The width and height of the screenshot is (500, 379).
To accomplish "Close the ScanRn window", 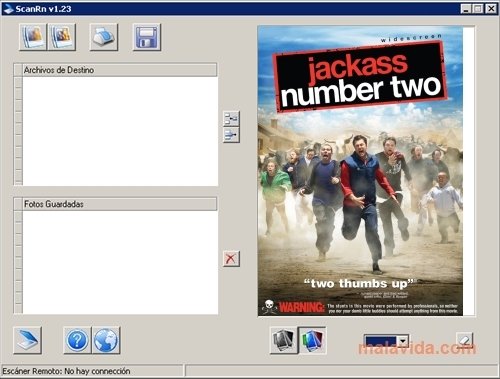I will pos(491,9).
